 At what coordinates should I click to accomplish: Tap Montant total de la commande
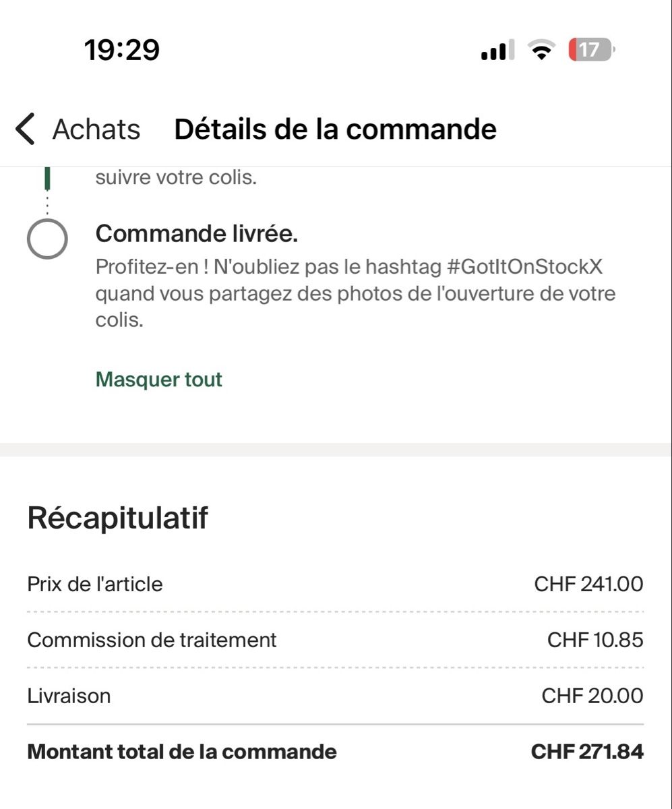[x=182, y=752]
